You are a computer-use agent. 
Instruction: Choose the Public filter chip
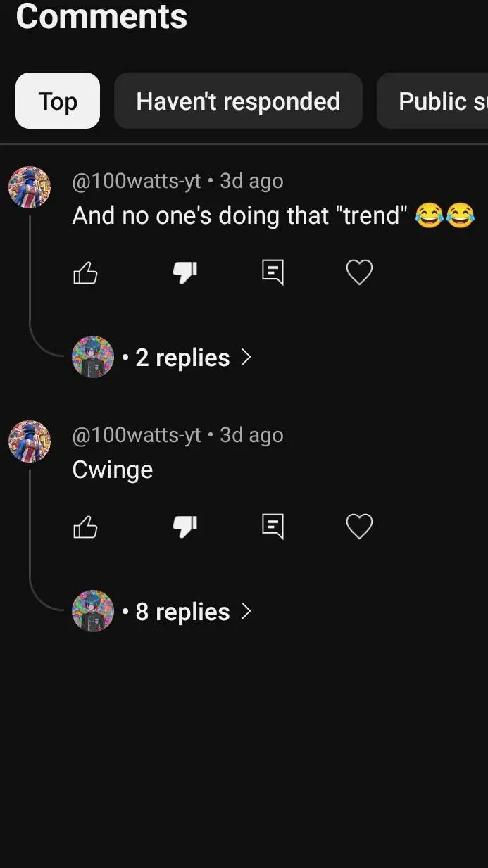[437, 101]
